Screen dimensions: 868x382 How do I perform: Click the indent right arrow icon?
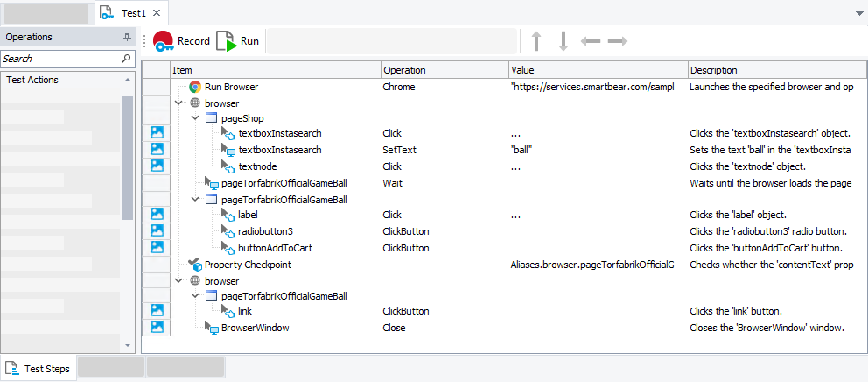[x=618, y=41]
